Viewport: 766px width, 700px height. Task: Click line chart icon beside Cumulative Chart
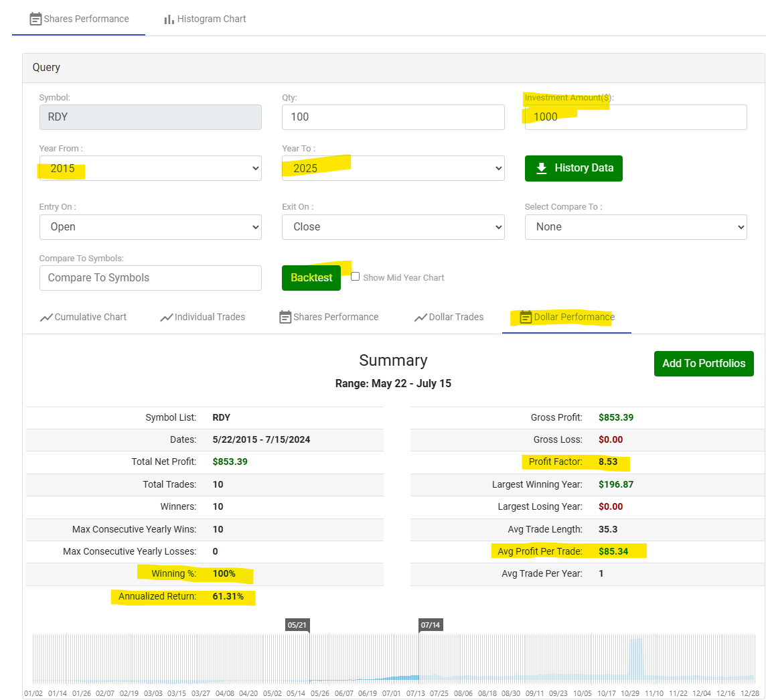pos(46,318)
